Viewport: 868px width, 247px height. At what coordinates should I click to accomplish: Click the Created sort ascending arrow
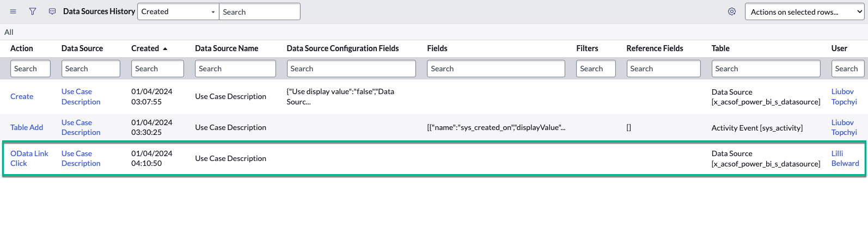pos(165,49)
